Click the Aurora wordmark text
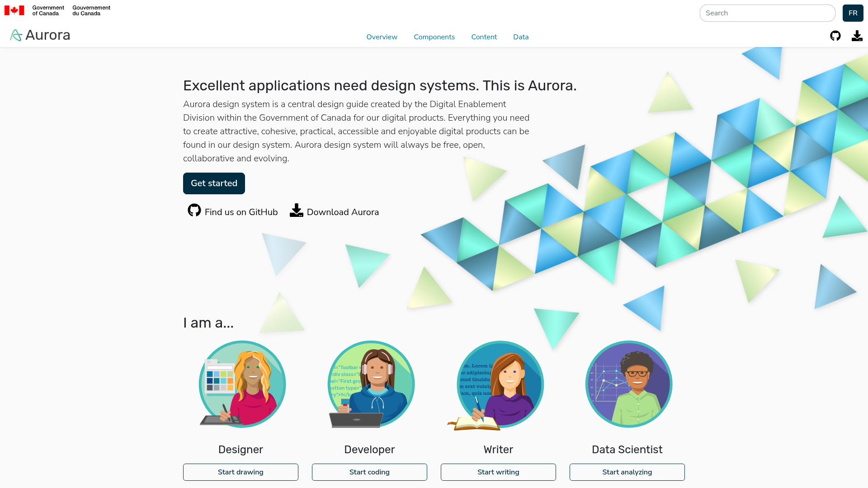 [x=48, y=35]
